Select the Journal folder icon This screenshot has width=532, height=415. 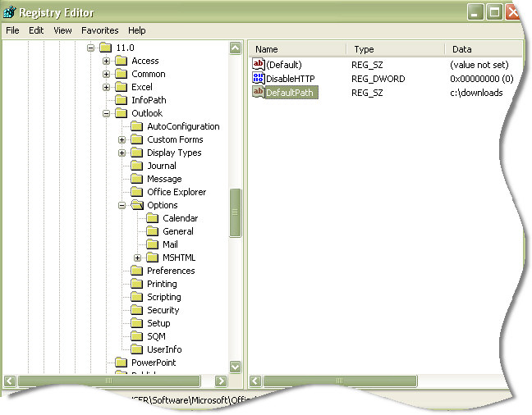click(137, 166)
